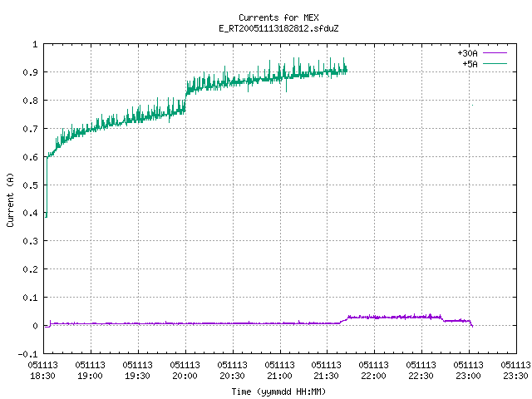Click the y-axis tick value 0.6
Screen dimensions: 532x399
(x=30, y=157)
